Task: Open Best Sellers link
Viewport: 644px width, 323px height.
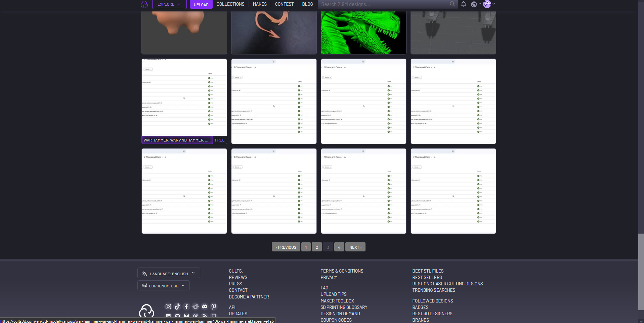Action: [x=427, y=277]
